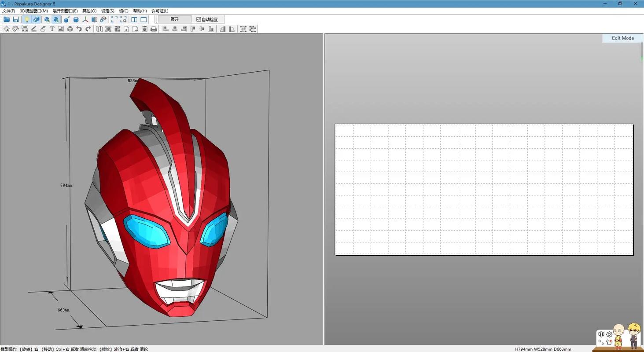Screen dimensions: 644x352
Task: Align selected parts to the top
Action: coord(193,29)
